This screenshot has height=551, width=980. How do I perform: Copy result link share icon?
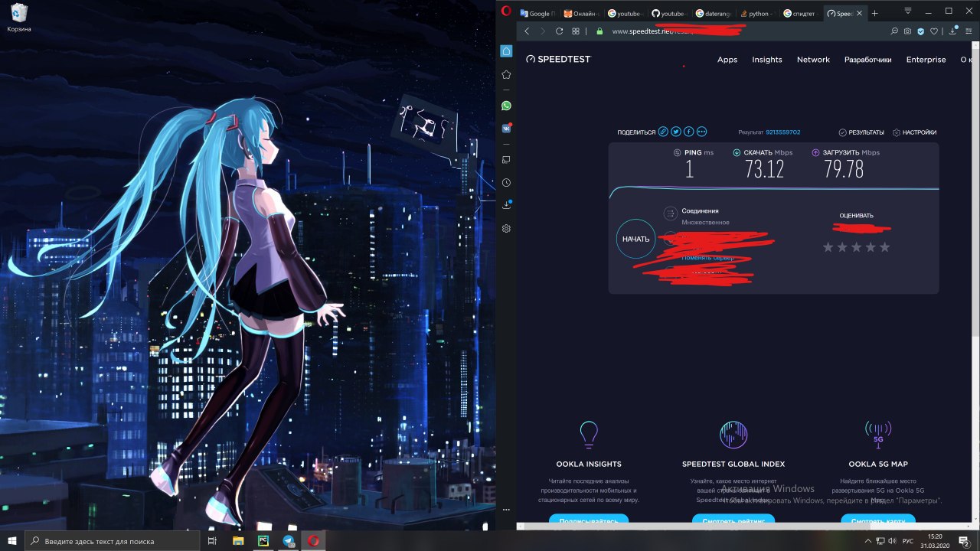click(x=663, y=132)
